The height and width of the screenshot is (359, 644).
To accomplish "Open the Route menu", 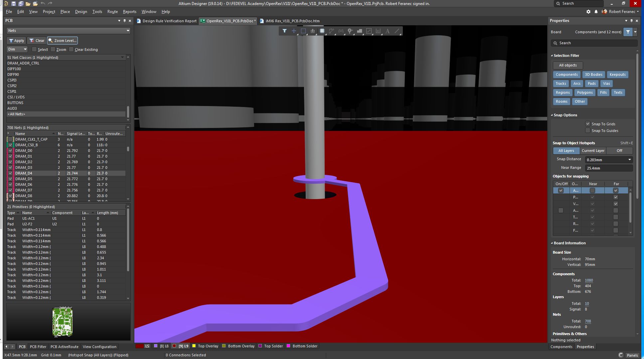I will 112,12.
